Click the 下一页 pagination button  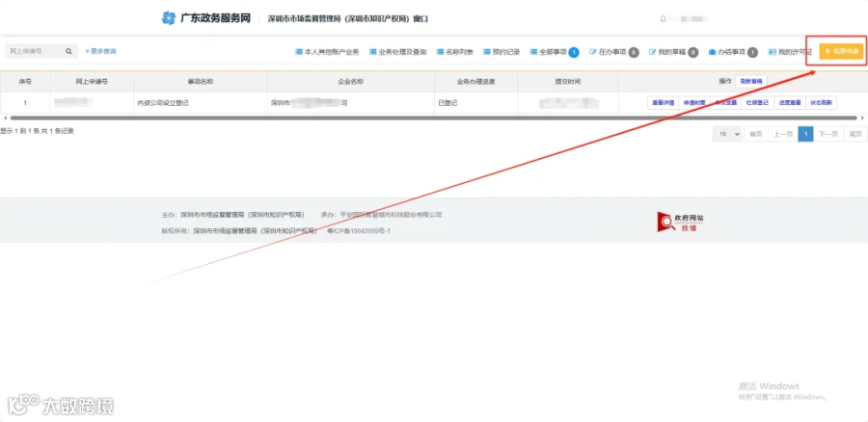(828, 134)
